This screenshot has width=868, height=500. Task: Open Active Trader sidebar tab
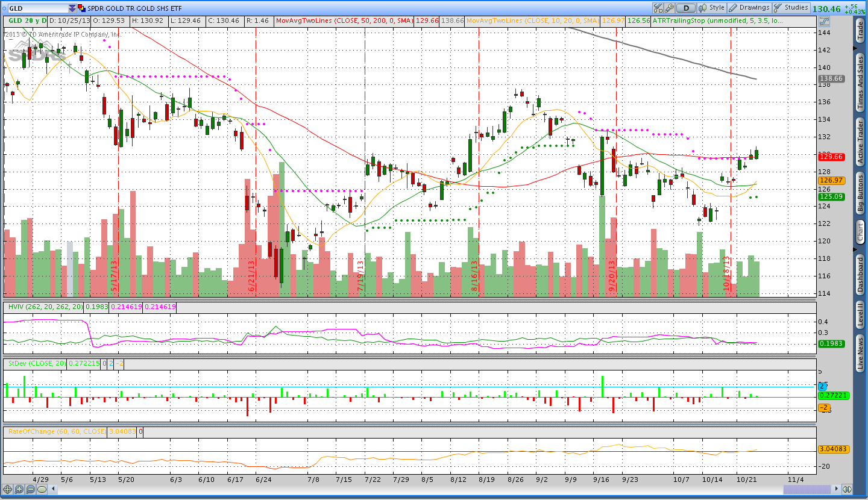(860, 142)
